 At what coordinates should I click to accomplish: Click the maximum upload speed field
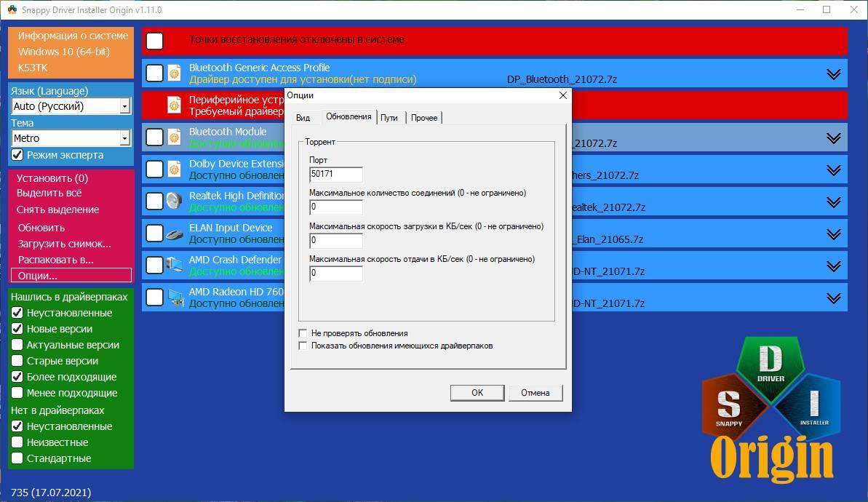[336, 274]
